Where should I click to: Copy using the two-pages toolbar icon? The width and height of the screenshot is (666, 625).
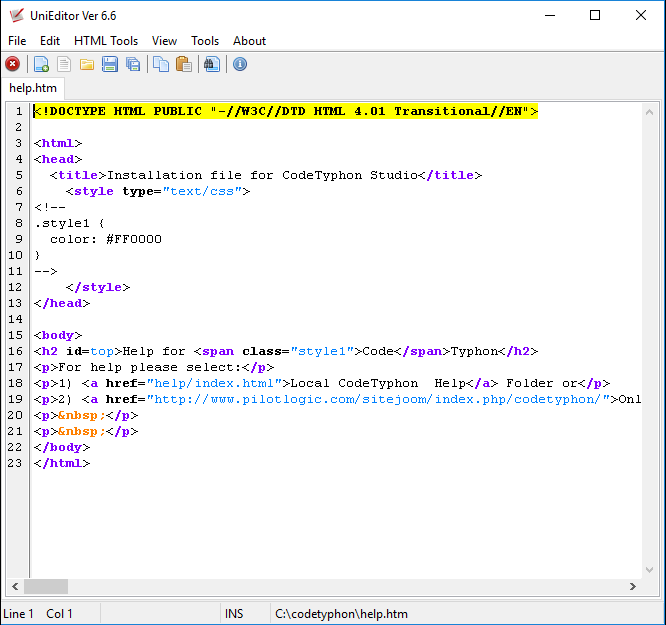point(161,64)
